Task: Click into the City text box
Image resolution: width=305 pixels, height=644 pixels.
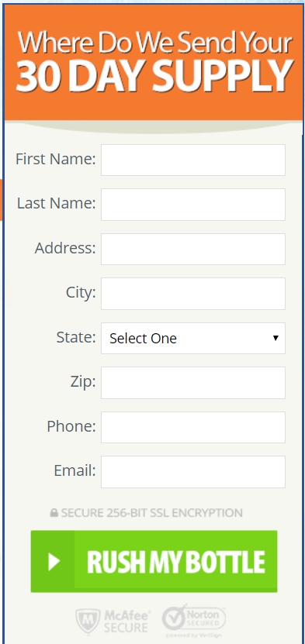Action: [x=193, y=294]
